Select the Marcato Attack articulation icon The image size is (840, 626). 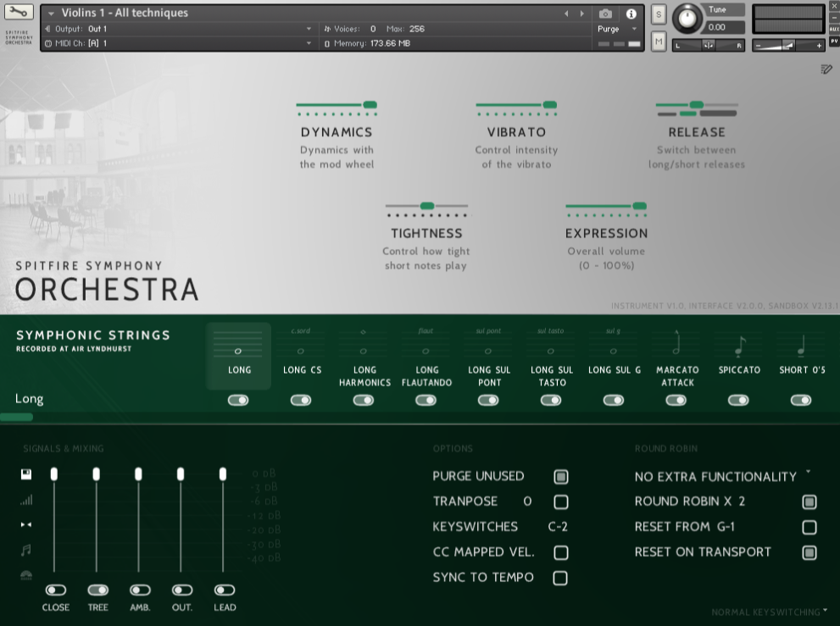point(676,344)
